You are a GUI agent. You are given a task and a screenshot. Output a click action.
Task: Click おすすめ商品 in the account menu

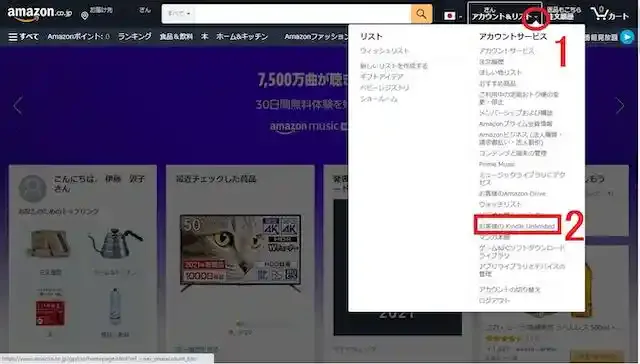click(x=498, y=84)
